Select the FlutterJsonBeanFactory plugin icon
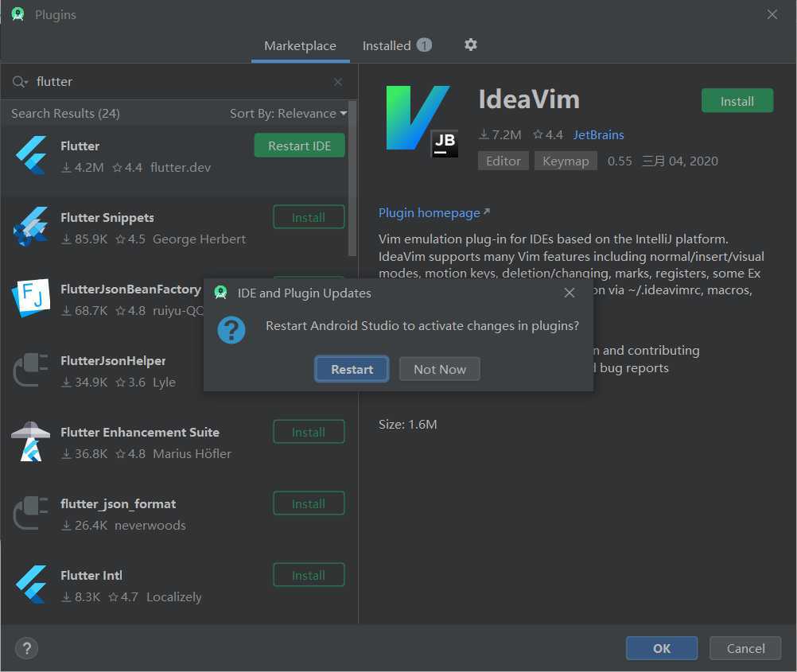The height and width of the screenshot is (672, 797). pyautogui.click(x=32, y=298)
